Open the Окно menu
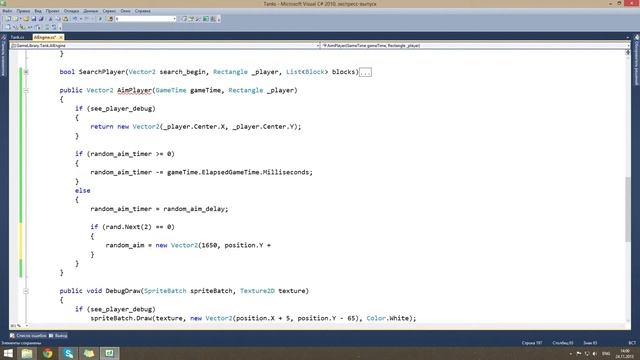This screenshot has width=640, height=360. coord(126,11)
